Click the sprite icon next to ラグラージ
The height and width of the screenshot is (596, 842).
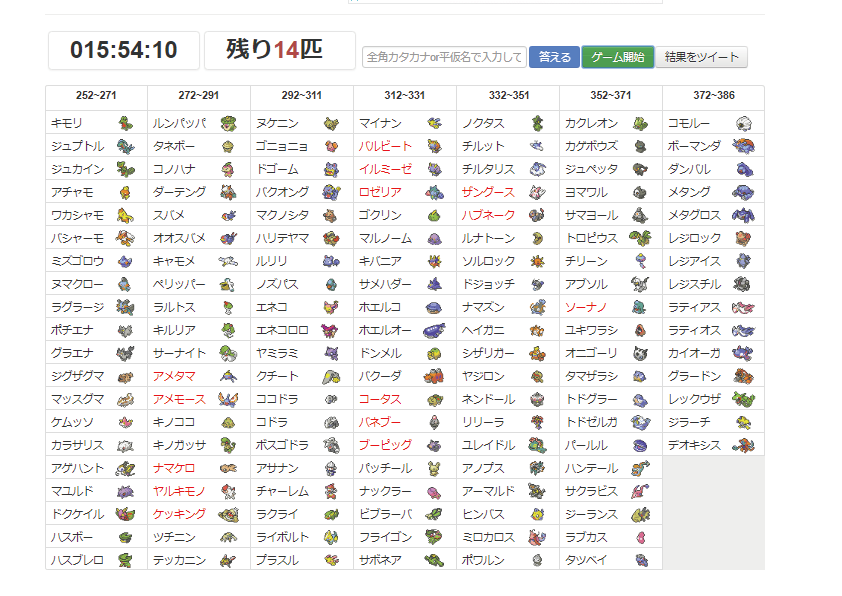(x=125, y=307)
